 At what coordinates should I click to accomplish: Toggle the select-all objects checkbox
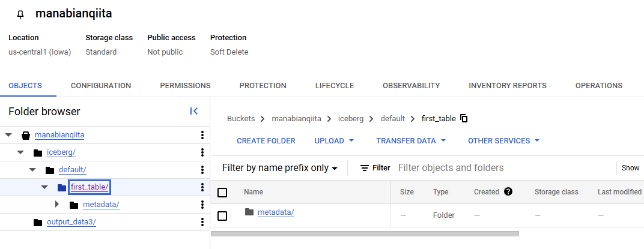pyautogui.click(x=222, y=193)
